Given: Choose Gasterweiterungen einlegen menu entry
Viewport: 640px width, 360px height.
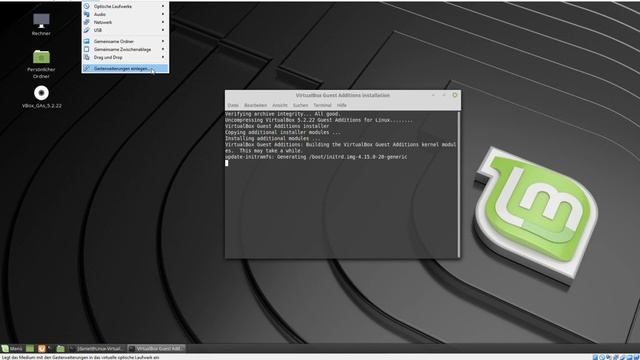Looking at the screenshot, I should (x=125, y=69).
